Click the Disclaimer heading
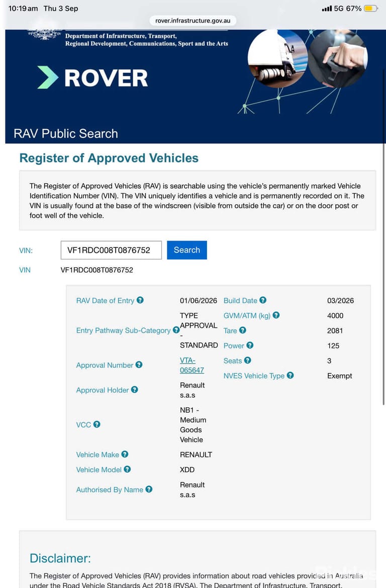This screenshot has height=588, width=386. click(60, 558)
